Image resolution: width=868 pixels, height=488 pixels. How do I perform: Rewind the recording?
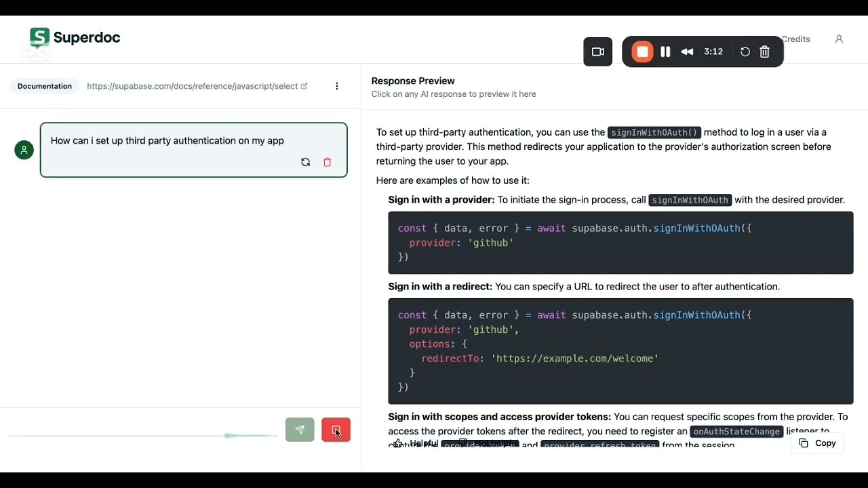click(687, 52)
